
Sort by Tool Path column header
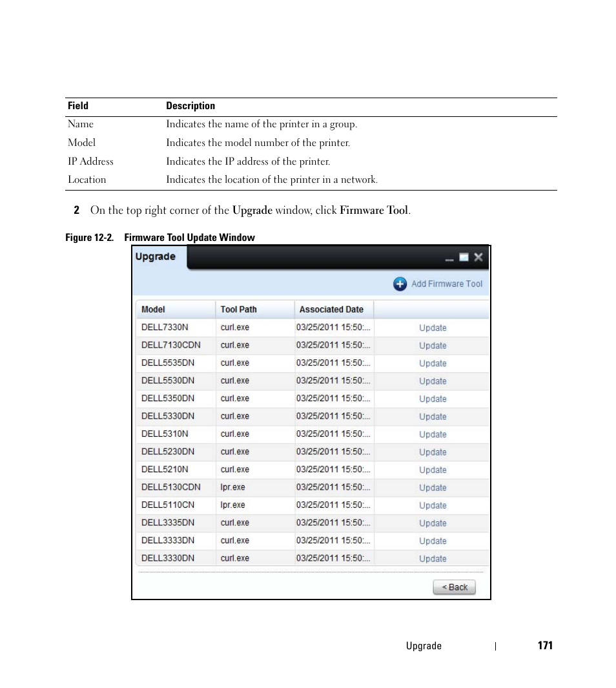point(255,309)
